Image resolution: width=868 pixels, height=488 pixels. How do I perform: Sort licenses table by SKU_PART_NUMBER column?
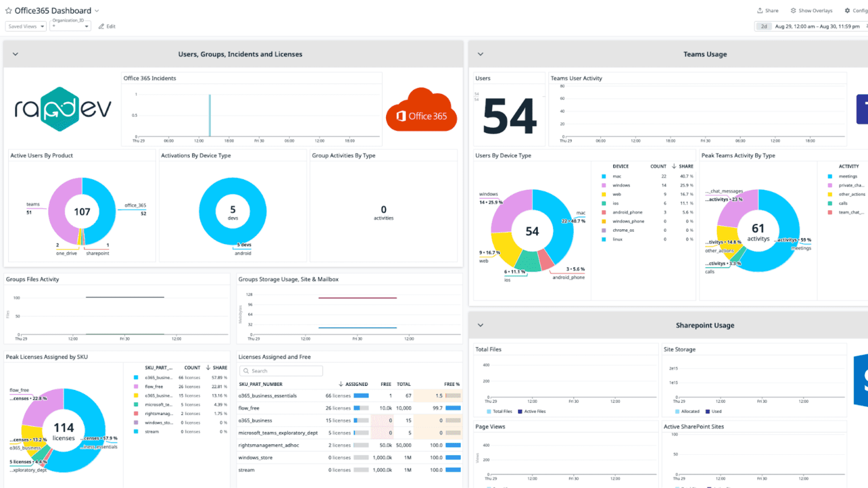click(260, 384)
